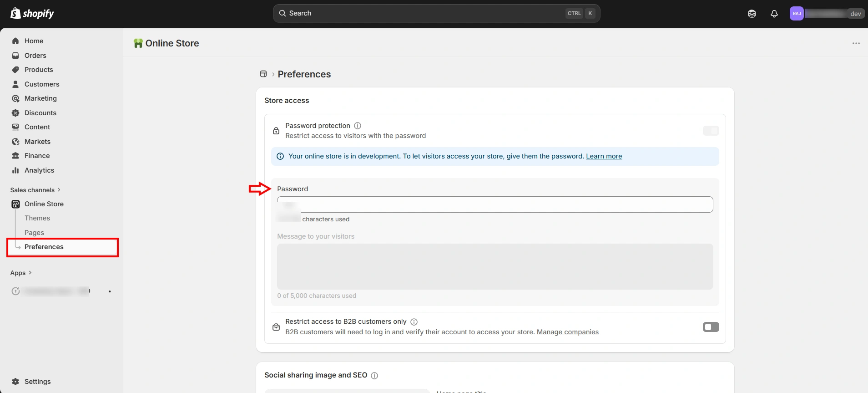The height and width of the screenshot is (393, 868).
Task: Click the Message to your visitors textarea
Action: 495,266
